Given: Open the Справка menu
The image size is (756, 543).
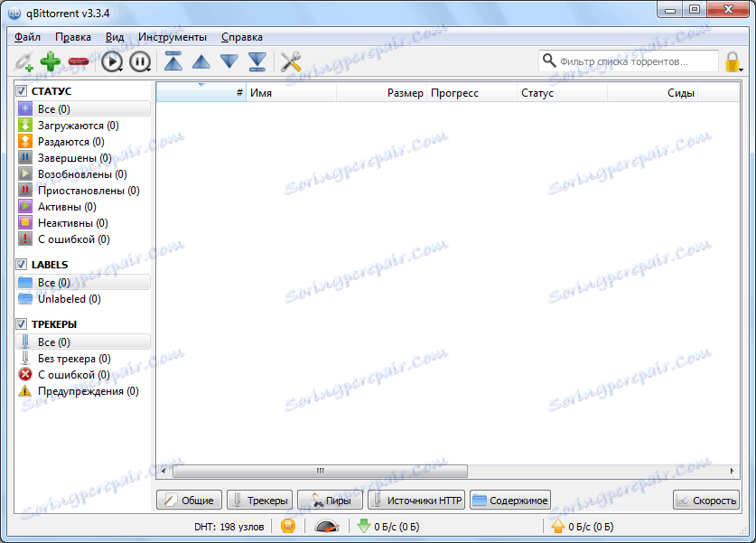Looking at the screenshot, I should coord(242,37).
